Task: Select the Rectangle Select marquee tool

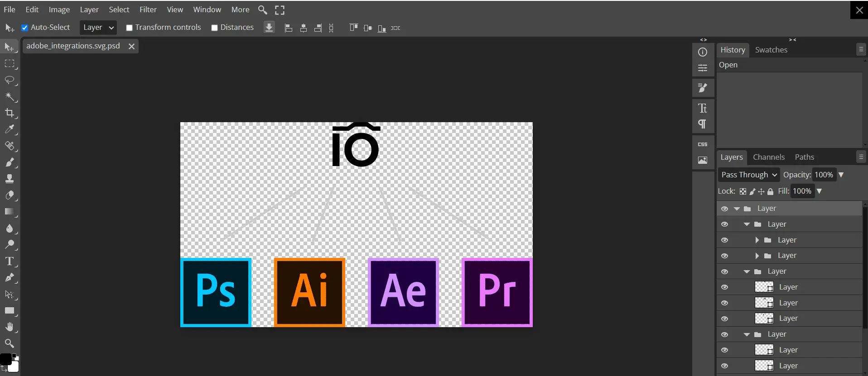Action: pos(10,64)
